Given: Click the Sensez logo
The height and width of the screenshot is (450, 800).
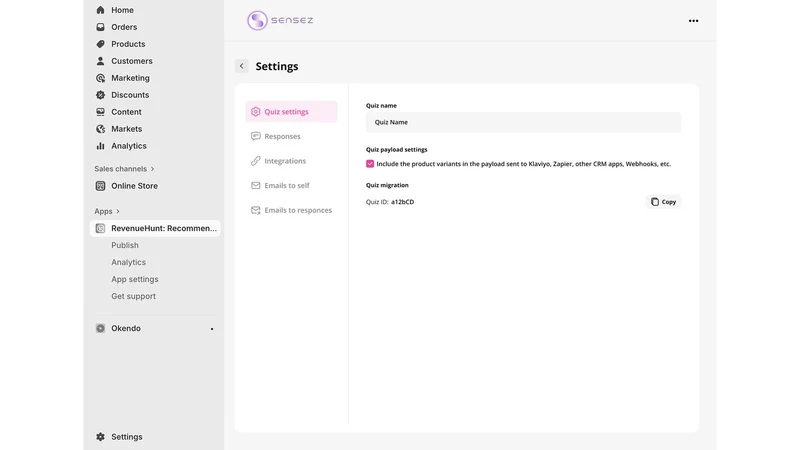Looking at the screenshot, I should [x=280, y=20].
